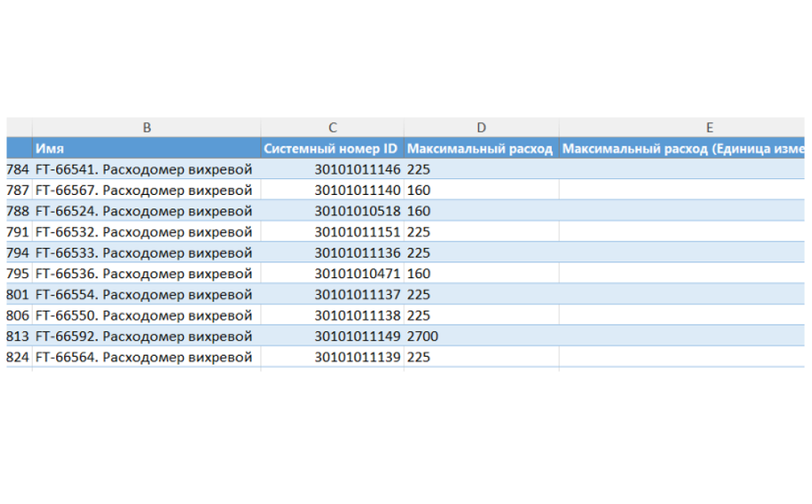Click the 'Максимальный расход' header in column D
Viewport: 812px width, 504px height.
[x=481, y=148]
